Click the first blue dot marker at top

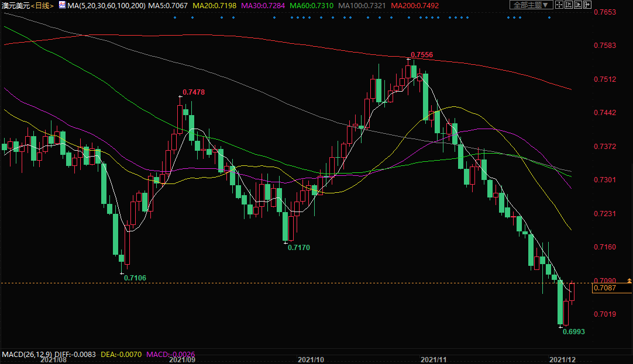175,17
